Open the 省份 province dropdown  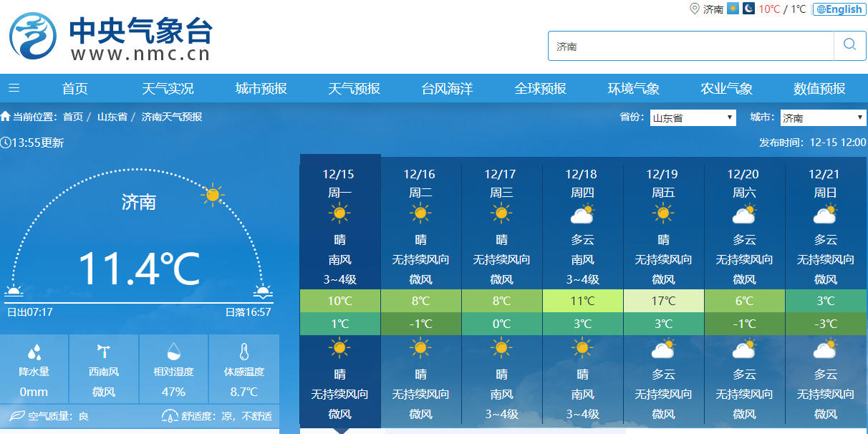point(693,117)
